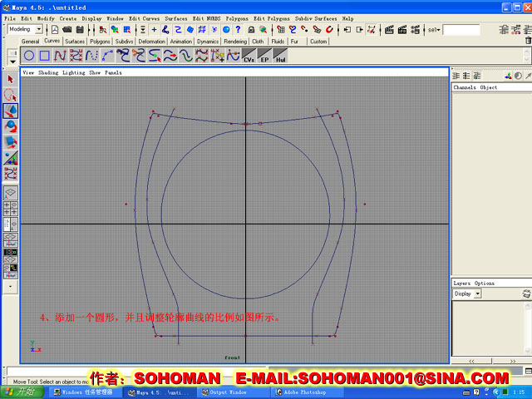Expand the toolbox layout arrow button
532x399 pixels.
click(x=10, y=287)
